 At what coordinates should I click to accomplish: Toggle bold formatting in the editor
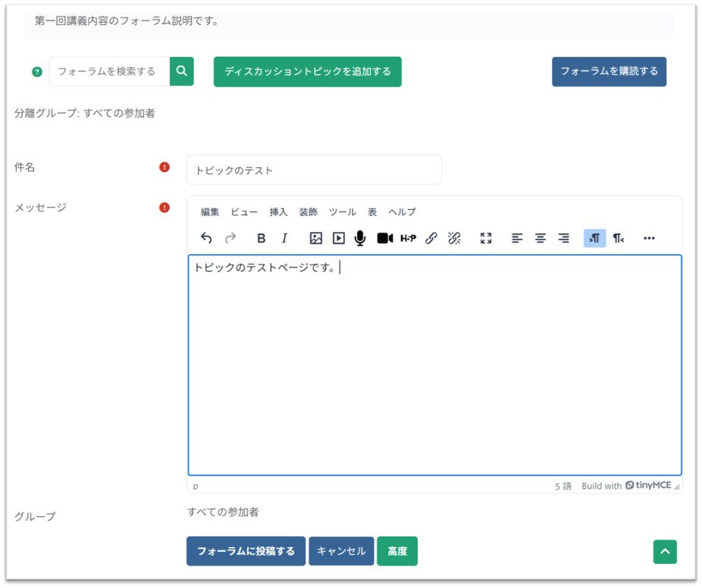pos(261,238)
